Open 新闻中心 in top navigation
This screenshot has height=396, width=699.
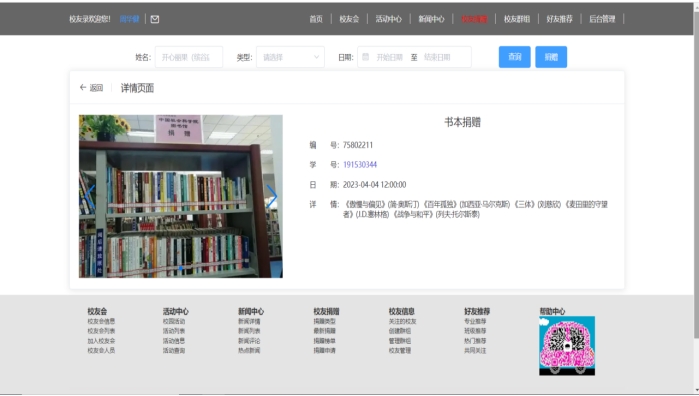(431, 19)
